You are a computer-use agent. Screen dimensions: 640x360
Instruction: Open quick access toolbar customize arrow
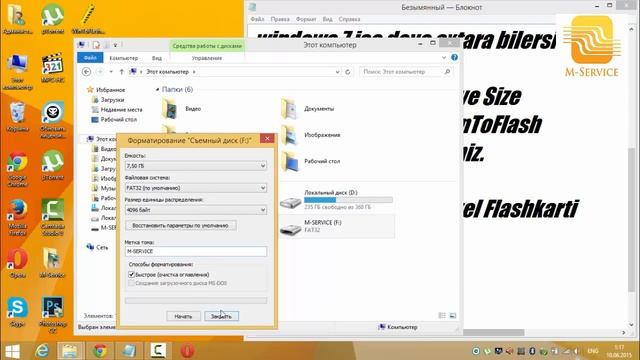pyautogui.click(x=115, y=45)
